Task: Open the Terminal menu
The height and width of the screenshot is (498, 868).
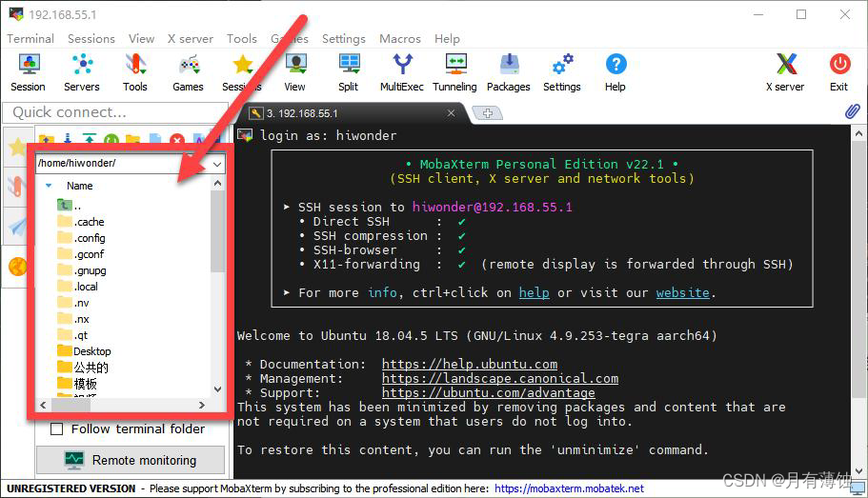Action: pos(30,39)
